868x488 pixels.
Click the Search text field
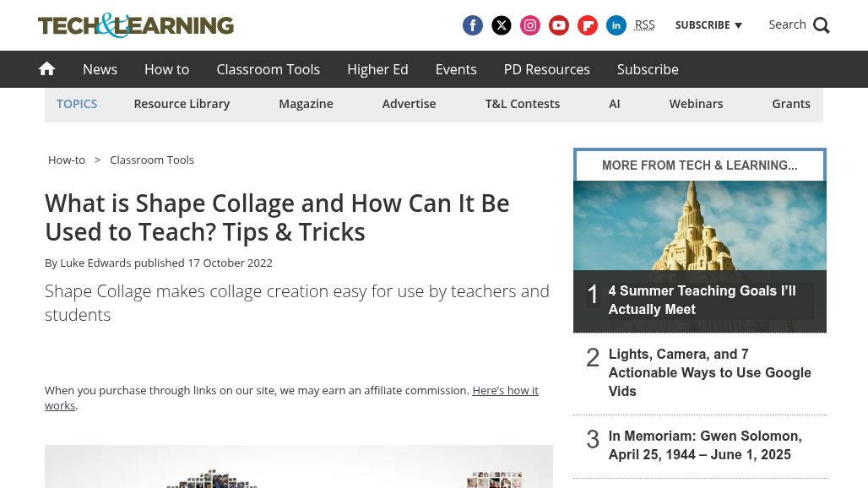(787, 24)
